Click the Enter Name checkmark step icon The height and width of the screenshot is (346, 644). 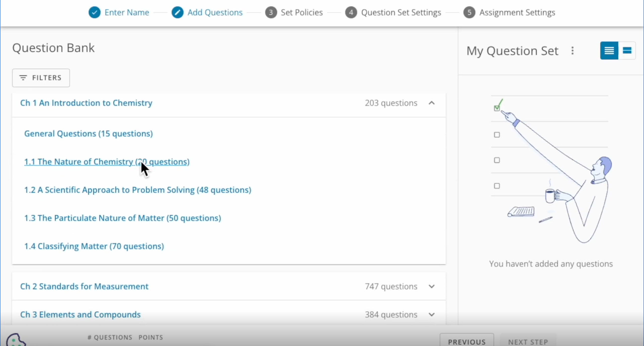click(95, 12)
